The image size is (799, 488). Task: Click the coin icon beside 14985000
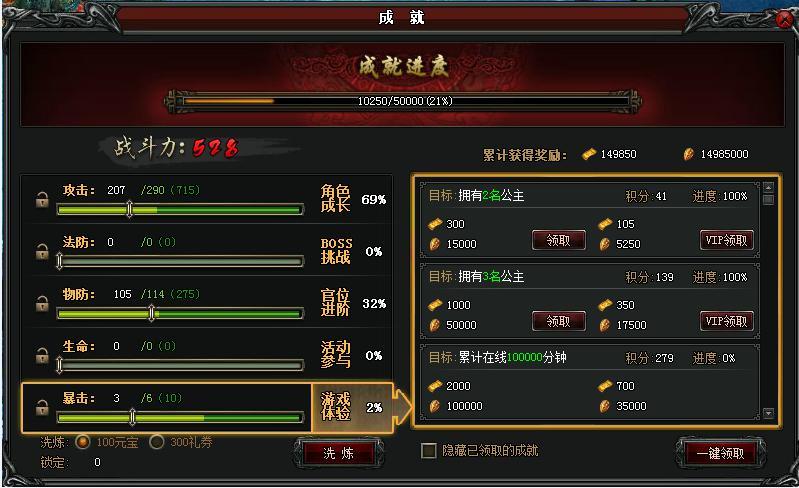point(688,154)
